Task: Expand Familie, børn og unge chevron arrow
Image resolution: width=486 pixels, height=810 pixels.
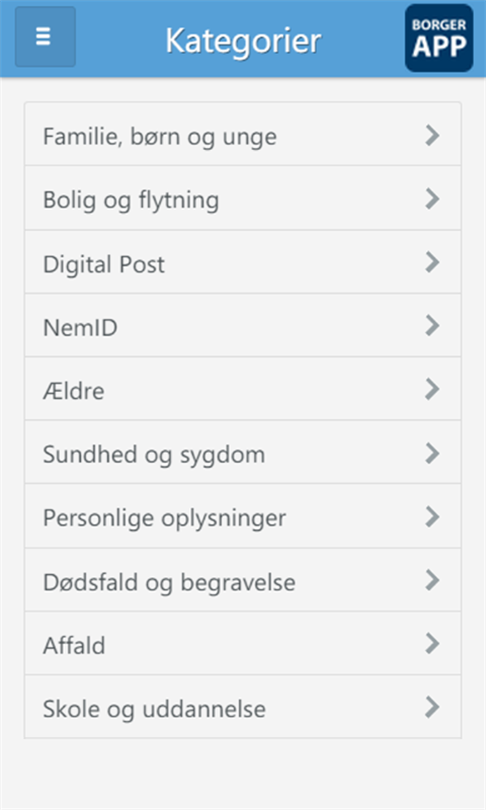Action: pos(432,135)
